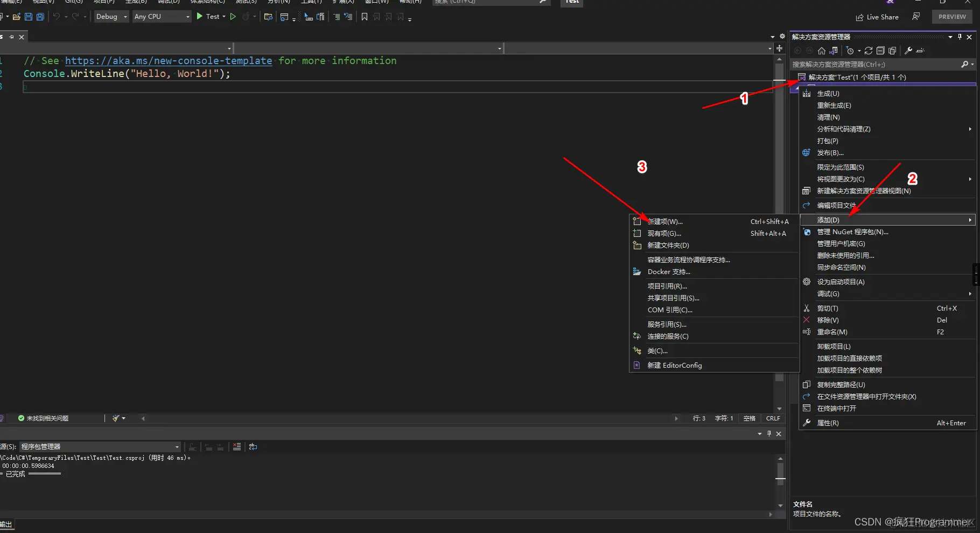The height and width of the screenshot is (533, 980).
Task: Choose Docker 支持... in the submenu
Action: pyautogui.click(x=714, y=272)
